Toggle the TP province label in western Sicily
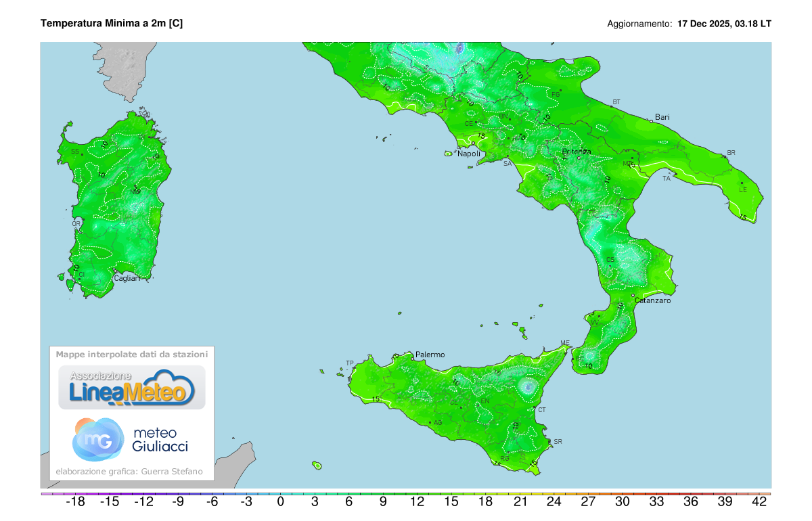 click(x=350, y=363)
